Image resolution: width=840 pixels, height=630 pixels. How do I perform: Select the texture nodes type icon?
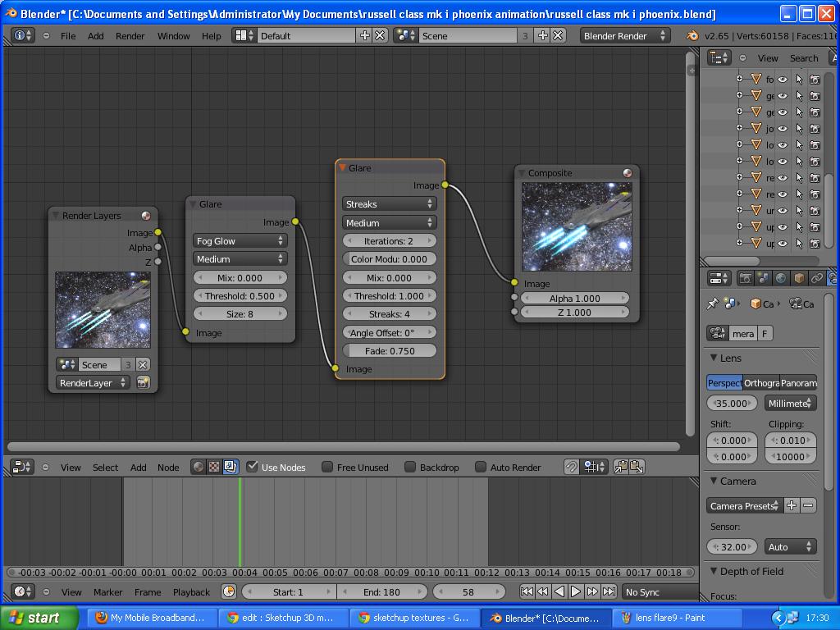point(214,467)
